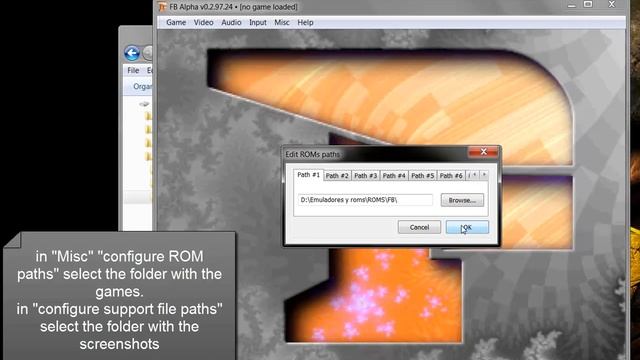The image size is (640, 360).
Task: Switch to the Path #6 tab
Action: (x=451, y=176)
